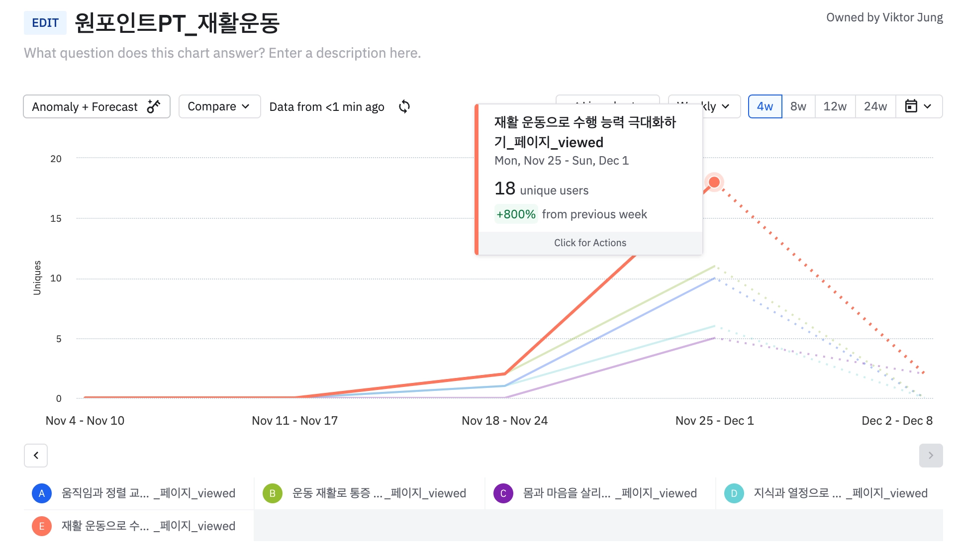Click the next legend page arrow
Image resolution: width=957 pixels, height=560 pixels.
931,455
